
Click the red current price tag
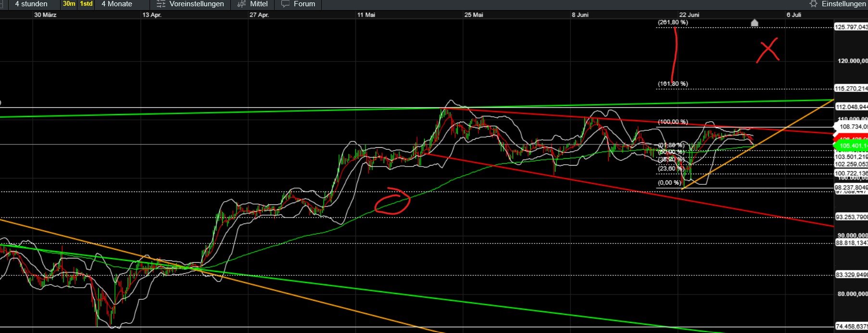click(x=851, y=138)
